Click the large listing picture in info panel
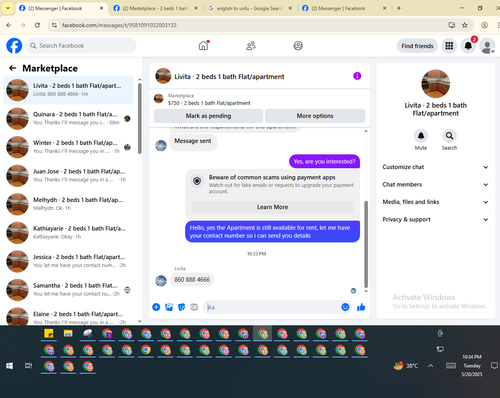The image size is (500, 398). tap(435, 84)
